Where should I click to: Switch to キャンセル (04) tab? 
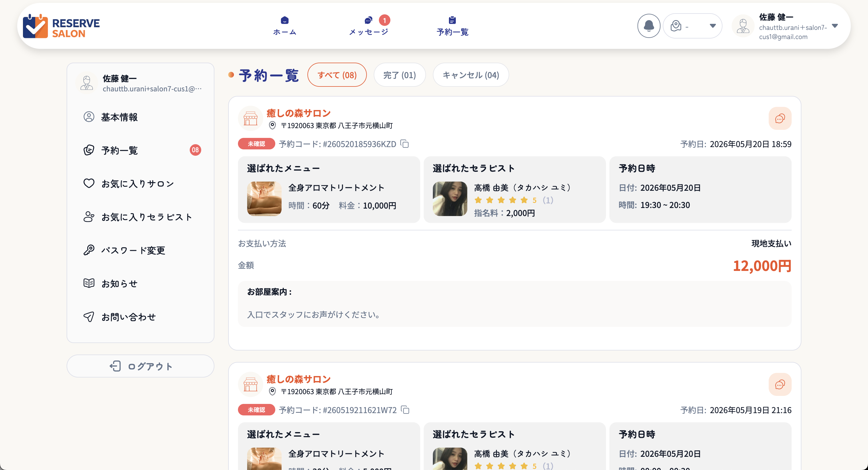pos(470,75)
